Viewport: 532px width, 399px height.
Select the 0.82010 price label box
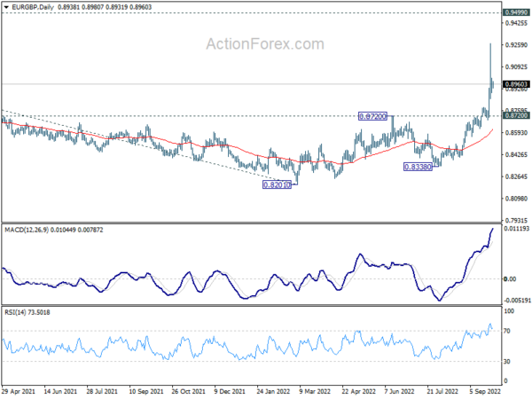pos(277,185)
